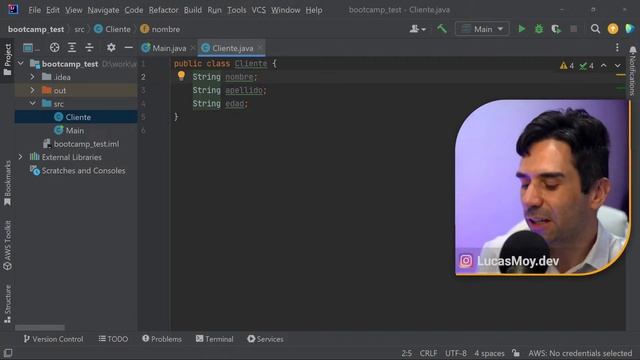The width and height of the screenshot is (640, 360).
Task: Open Project view mode dropdown
Action: point(31,48)
